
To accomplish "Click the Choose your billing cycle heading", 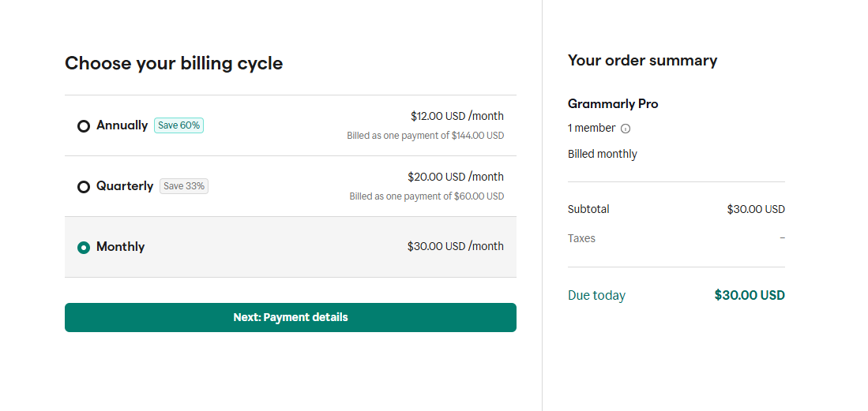I will tap(174, 64).
